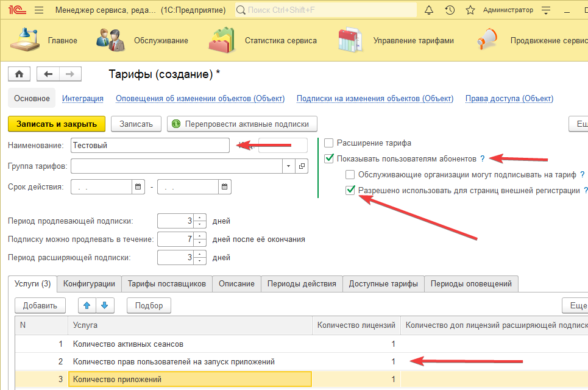Switch to the Конфигурации tab
Screen dimensions: 588x390
tap(89, 284)
